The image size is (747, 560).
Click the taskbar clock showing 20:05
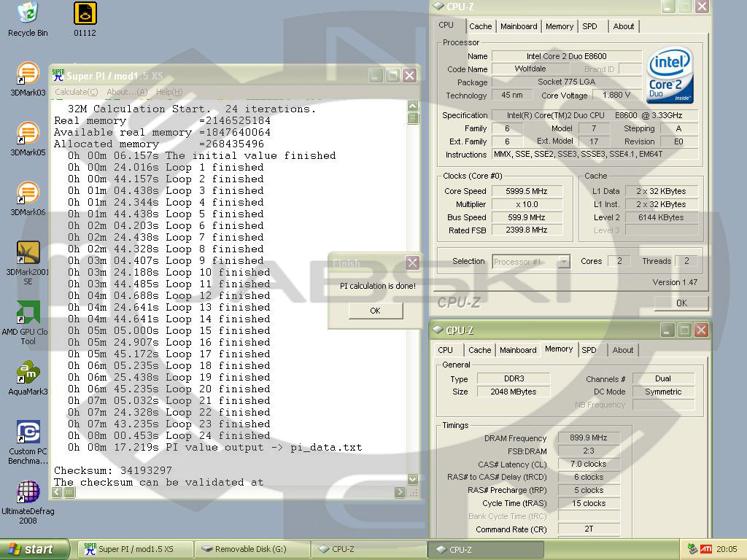click(727, 549)
